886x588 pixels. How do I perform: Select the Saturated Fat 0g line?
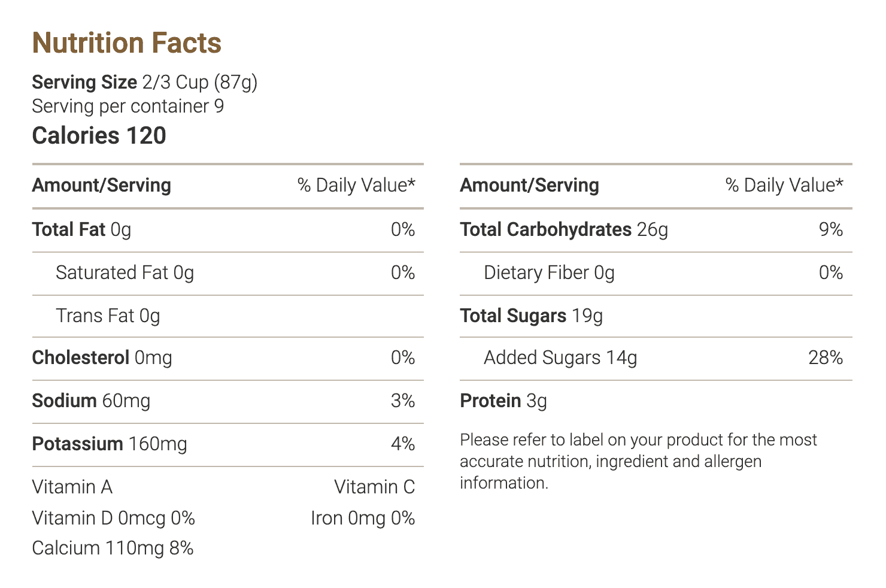tap(227, 274)
